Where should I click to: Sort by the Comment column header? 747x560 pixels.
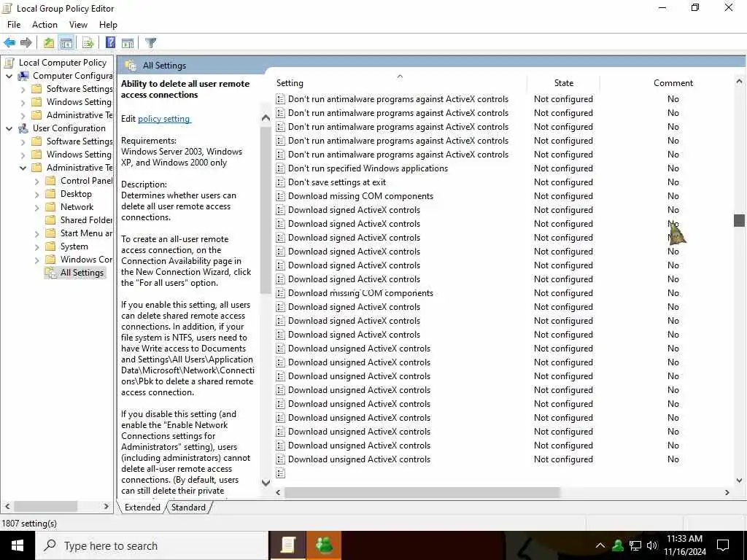point(673,83)
